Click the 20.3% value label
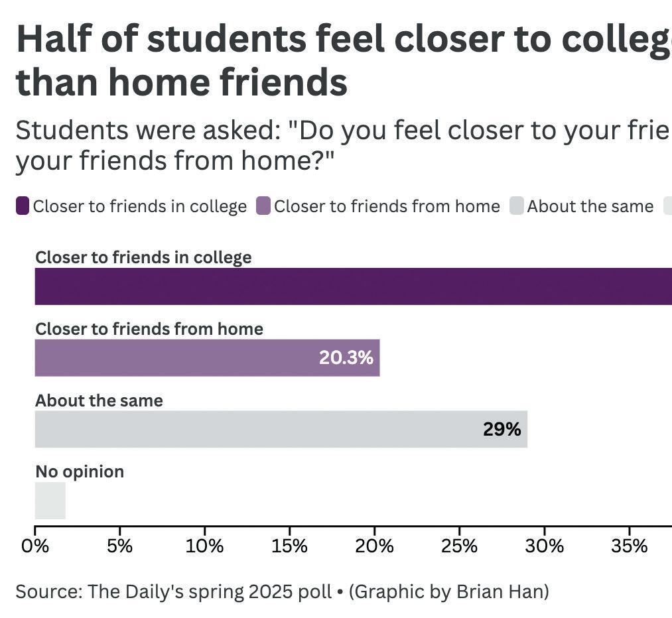This screenshot has height=618, width=672. pyautogui.click(x=346, y=358)
